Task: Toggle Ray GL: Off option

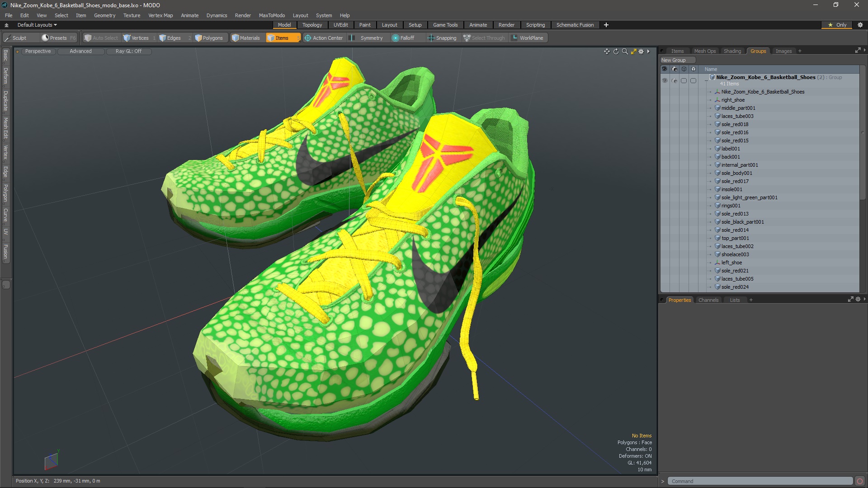Action: point(128,52)
